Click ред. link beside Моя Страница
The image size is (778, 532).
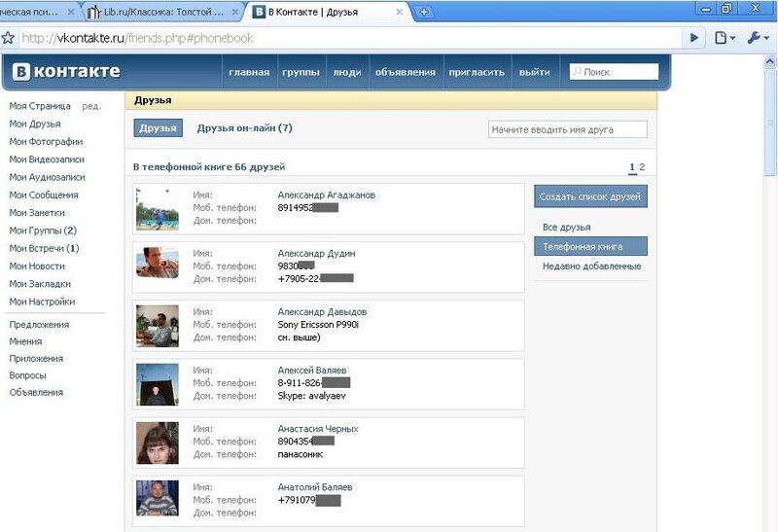(x=91, y=106)
